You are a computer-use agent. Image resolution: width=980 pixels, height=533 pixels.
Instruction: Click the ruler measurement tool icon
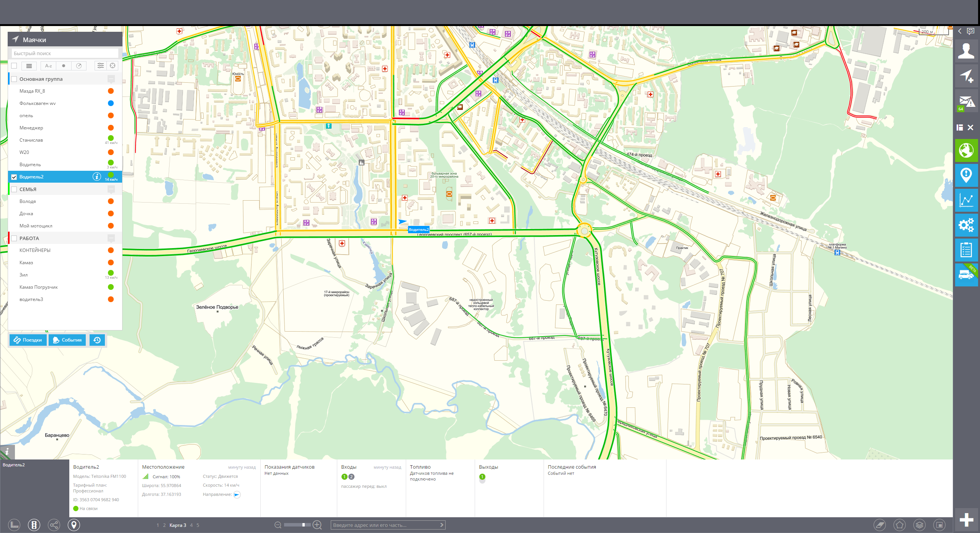pyautogui.click(x=14, y=525)
